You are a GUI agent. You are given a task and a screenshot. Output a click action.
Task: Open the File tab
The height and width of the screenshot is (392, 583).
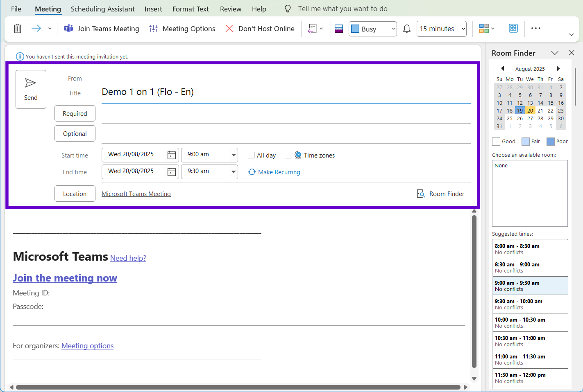[16, 9]
